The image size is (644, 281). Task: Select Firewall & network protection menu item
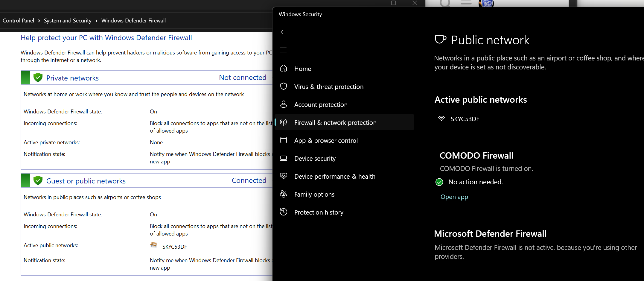tap(335, 122)
